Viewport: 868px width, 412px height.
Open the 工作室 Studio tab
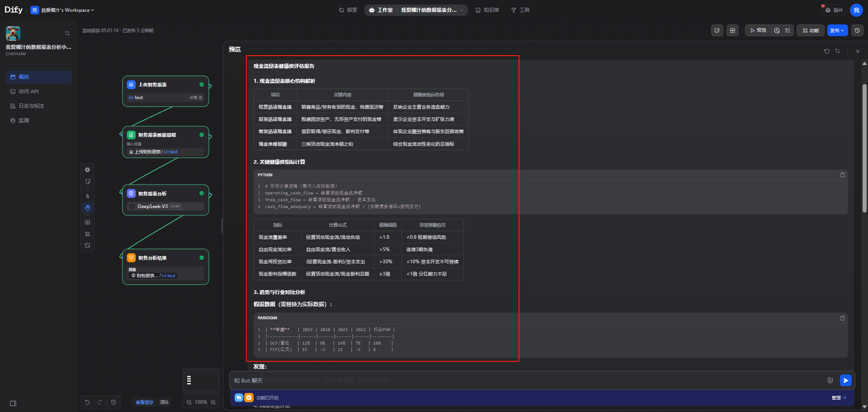[x=381, y=10]
